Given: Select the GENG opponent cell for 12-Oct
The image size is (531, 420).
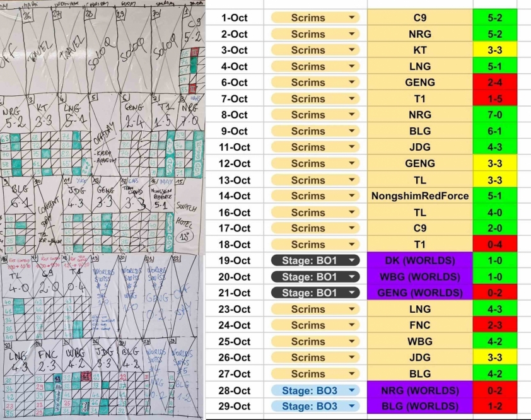Looking at the screenshot, I should tap(420, 163).
